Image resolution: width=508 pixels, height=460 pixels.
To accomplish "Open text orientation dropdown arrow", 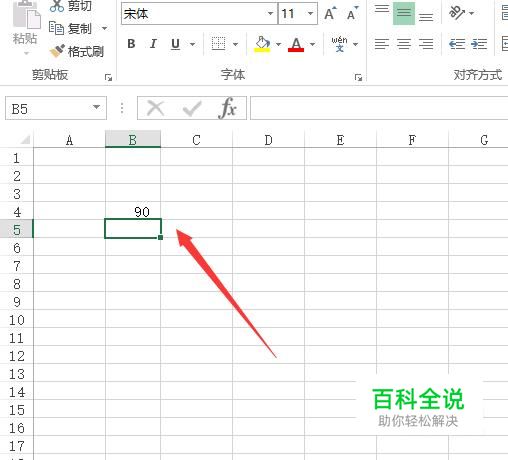I will [x=471, y=13].
